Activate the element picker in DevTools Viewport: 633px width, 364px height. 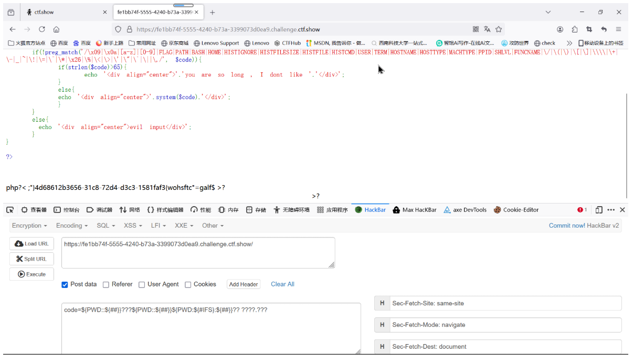click(10, 210)
